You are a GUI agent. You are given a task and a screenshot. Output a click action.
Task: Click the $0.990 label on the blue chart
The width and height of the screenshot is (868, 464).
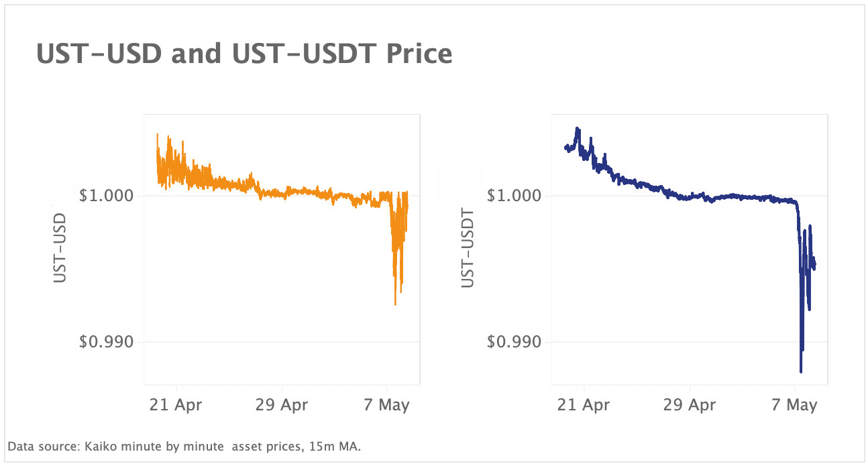click(x=513, y=342)
